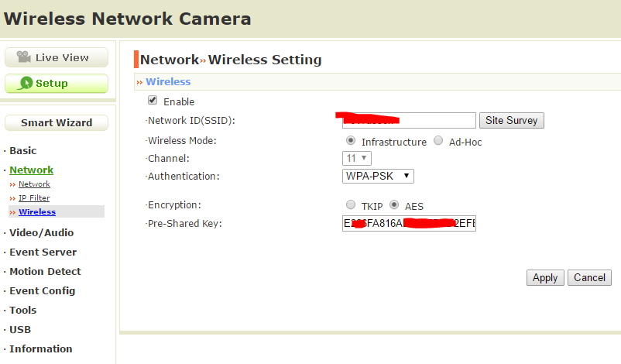Open the Motion Detect menu
Viewport: 621px width, 364px height.
pyautogui.click(x=45, y=271)
